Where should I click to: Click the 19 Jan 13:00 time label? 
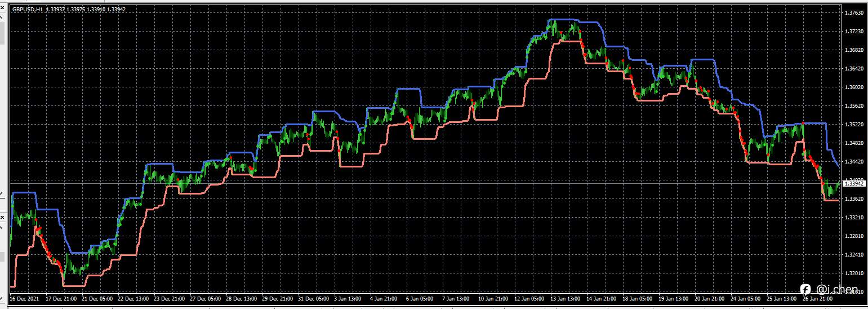[674, 298]
